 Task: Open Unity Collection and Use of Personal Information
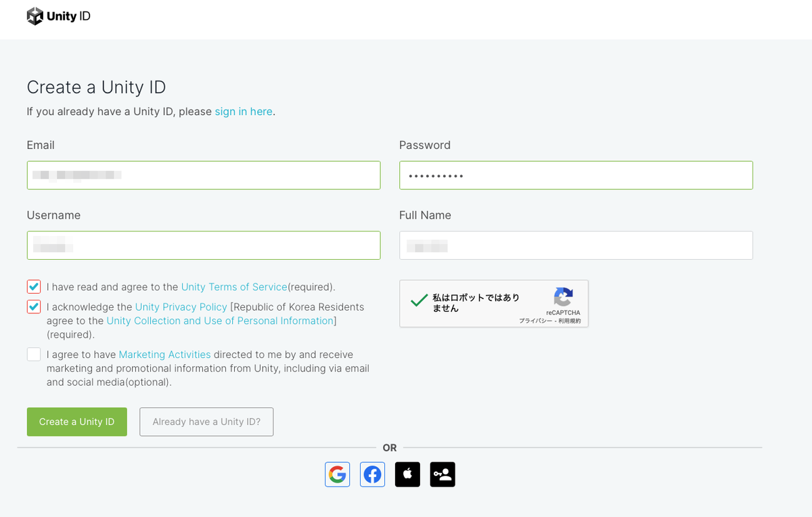tap(220, 321)
